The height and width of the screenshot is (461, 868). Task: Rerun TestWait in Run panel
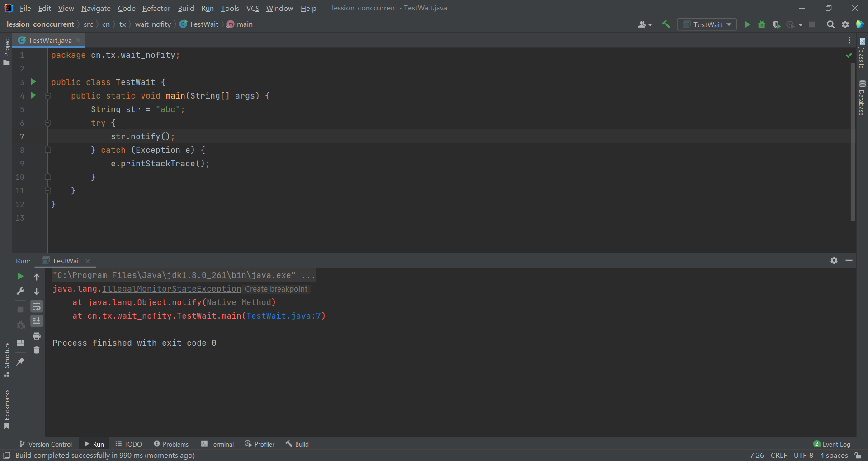(x=20, y=276)
